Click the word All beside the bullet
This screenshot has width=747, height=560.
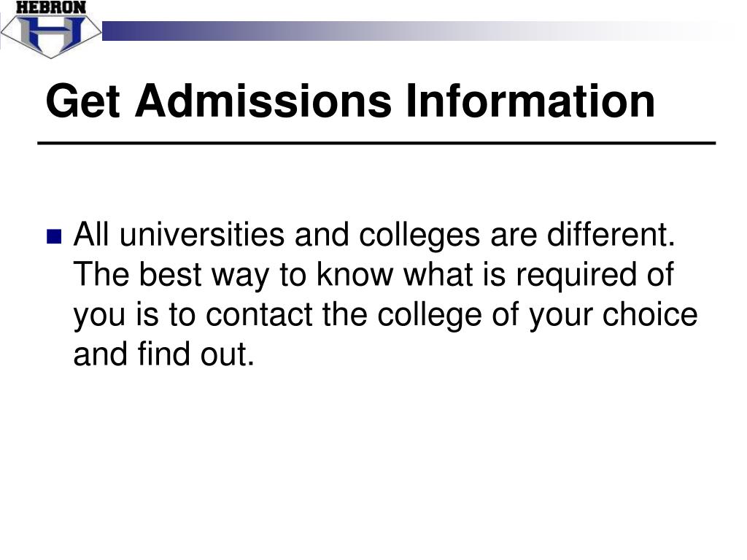pos(91,235)
